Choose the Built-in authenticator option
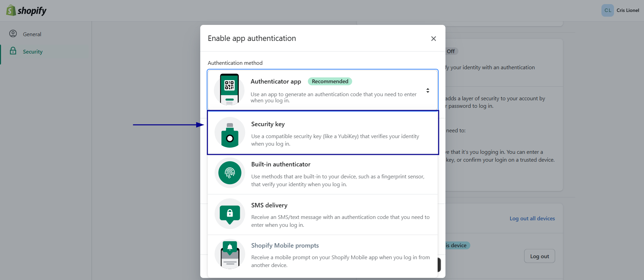644x280 pixels. (323, 174)
